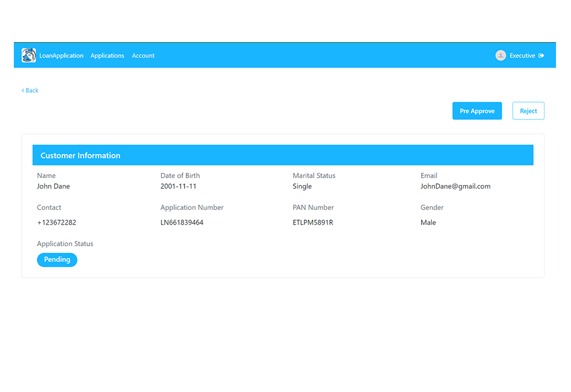The width and height of the screenshot is (571, 392).
Task: Click the LoanApplication home logo icon
Action: tap(28, 55)
